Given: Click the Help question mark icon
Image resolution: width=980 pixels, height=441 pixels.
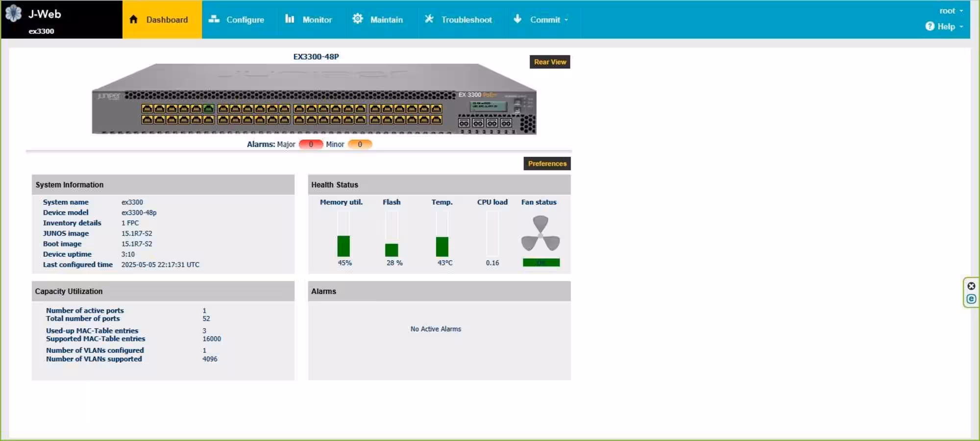Looking at the screenshot, I should [x=930, y=26].
